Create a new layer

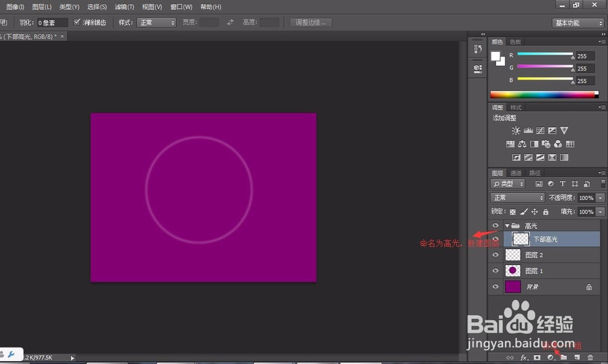(x=577, y=357)
